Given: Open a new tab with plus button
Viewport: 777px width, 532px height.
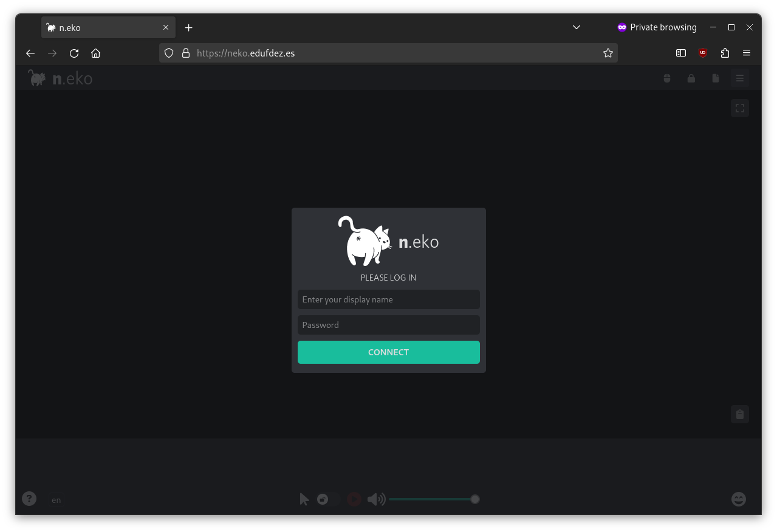Looking at the screenshot, I should click(188, 27).
